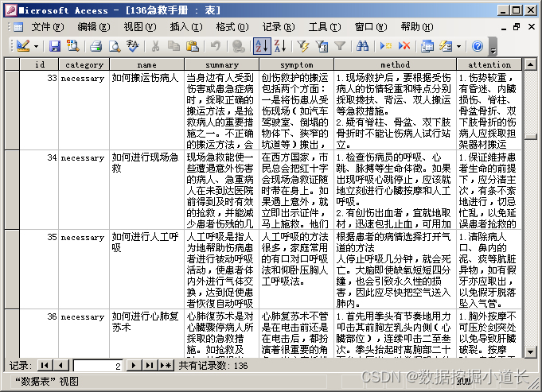Click the name cell 如何进行现场急救
This screenshot has width=542, height=392.
(146, 189)
